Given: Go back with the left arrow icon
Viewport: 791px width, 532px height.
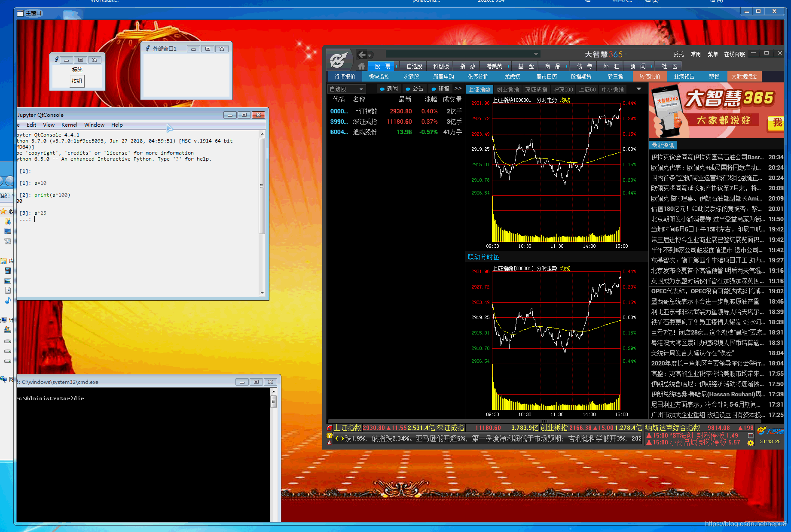Looking at the screenshot, I should (362, 55).
